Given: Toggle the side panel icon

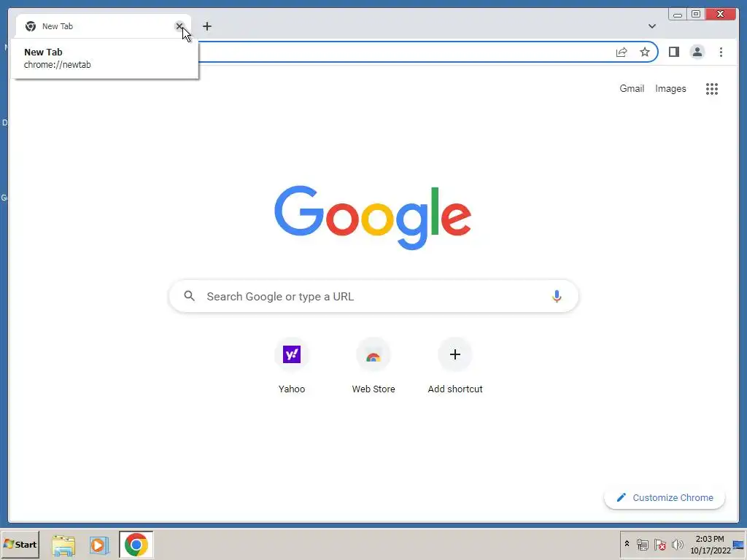Looking at the screenshot, I should pyautogui.click(x=673, y=52).
